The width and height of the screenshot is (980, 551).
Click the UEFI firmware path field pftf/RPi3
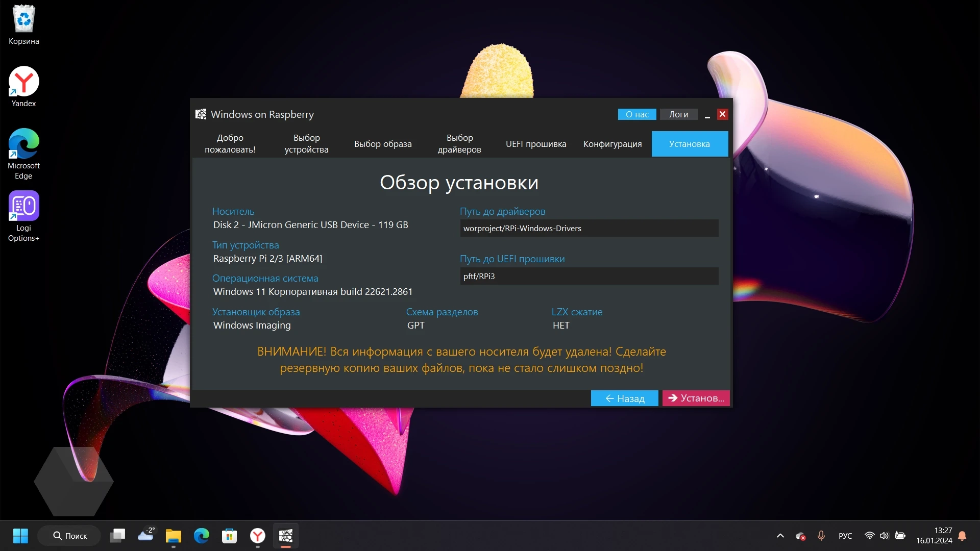point(590,276)
